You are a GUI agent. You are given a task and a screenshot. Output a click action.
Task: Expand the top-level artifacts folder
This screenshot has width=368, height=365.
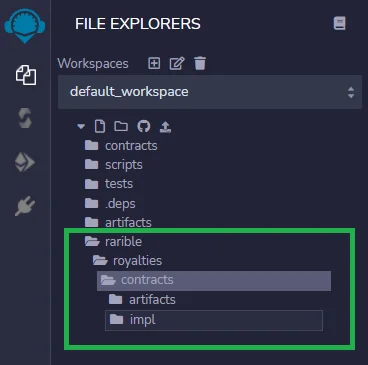pos(118,222)
